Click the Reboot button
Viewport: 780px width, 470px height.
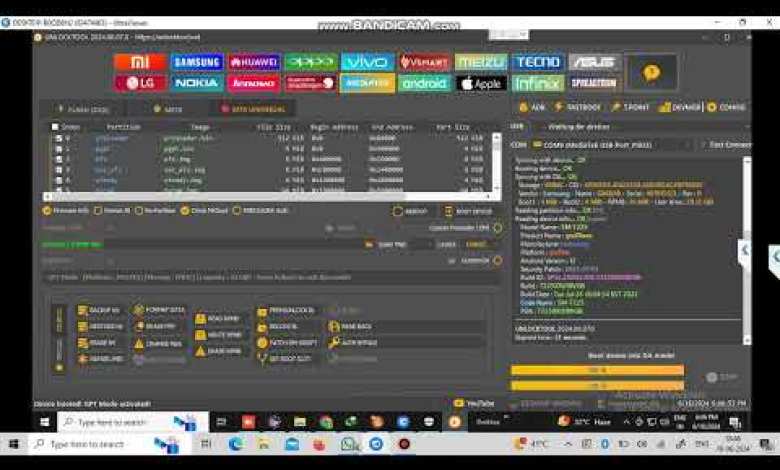410,211
